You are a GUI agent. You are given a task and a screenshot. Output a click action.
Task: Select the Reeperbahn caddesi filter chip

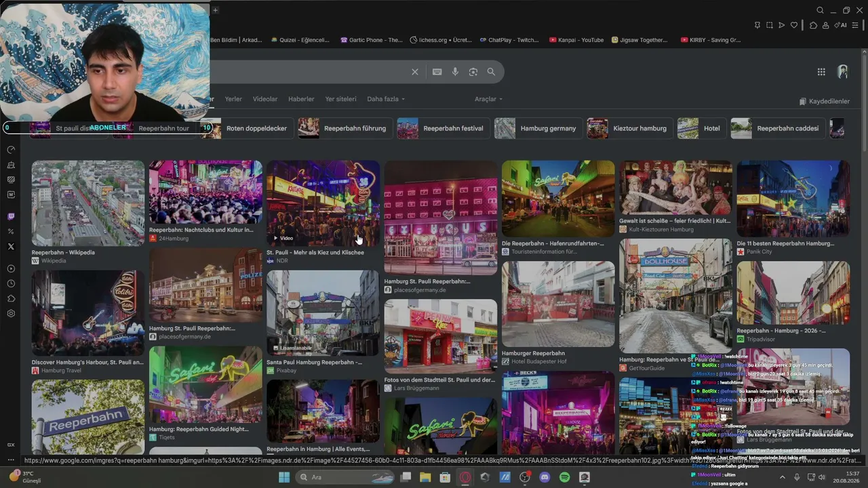click(777, 128)
